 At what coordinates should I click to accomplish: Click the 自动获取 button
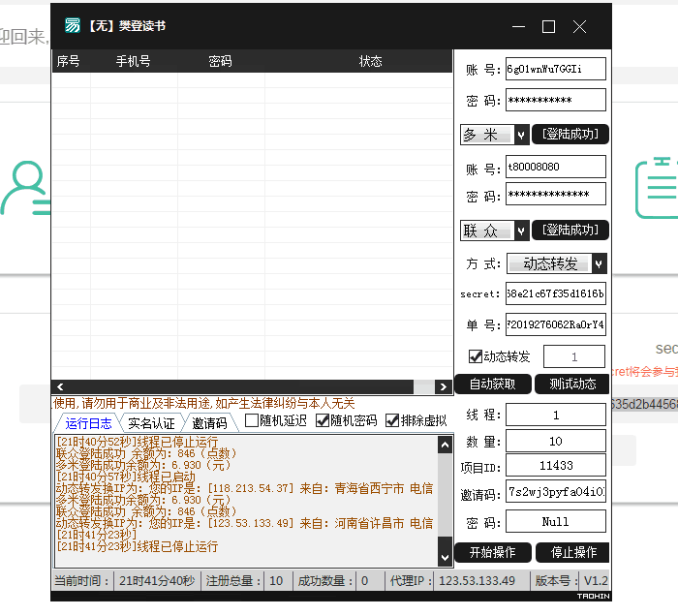coord(492,384)
